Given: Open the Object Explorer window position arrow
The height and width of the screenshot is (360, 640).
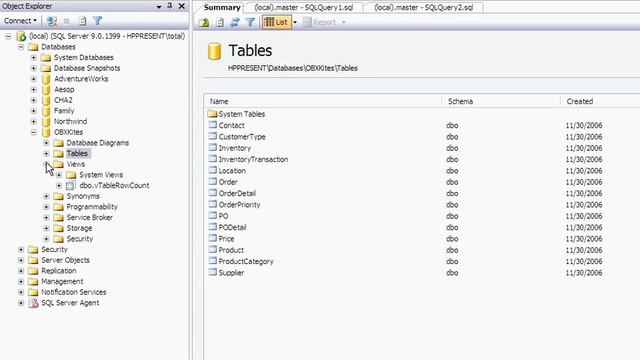Looking at the screenshot, I should (159, 7).
